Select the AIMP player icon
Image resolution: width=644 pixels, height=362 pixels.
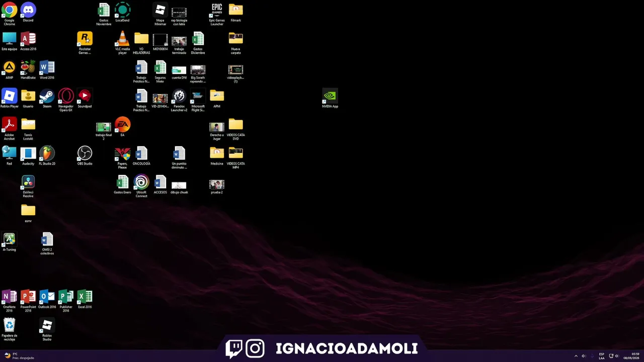point(9,67)
